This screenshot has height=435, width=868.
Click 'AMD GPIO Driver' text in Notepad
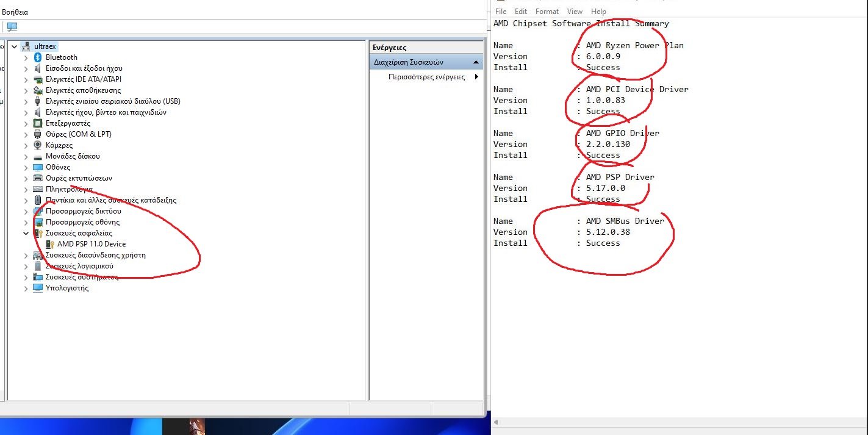[623, 133]
